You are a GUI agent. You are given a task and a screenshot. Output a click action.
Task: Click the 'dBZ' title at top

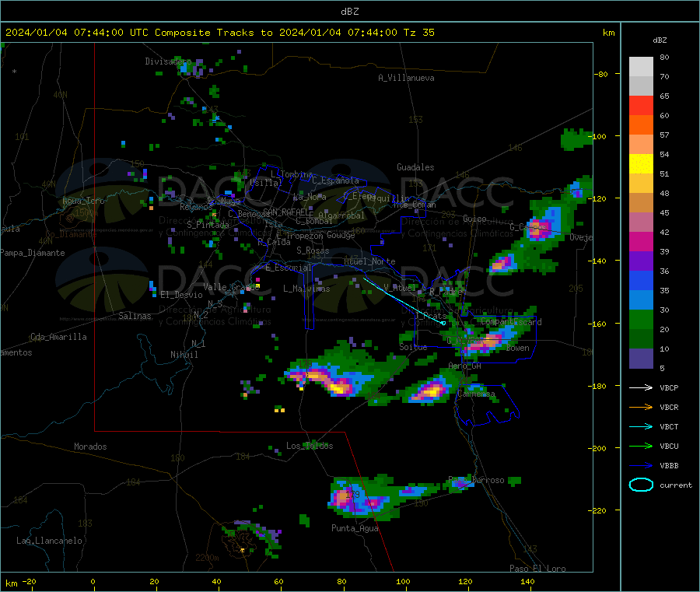pos(349,12)
